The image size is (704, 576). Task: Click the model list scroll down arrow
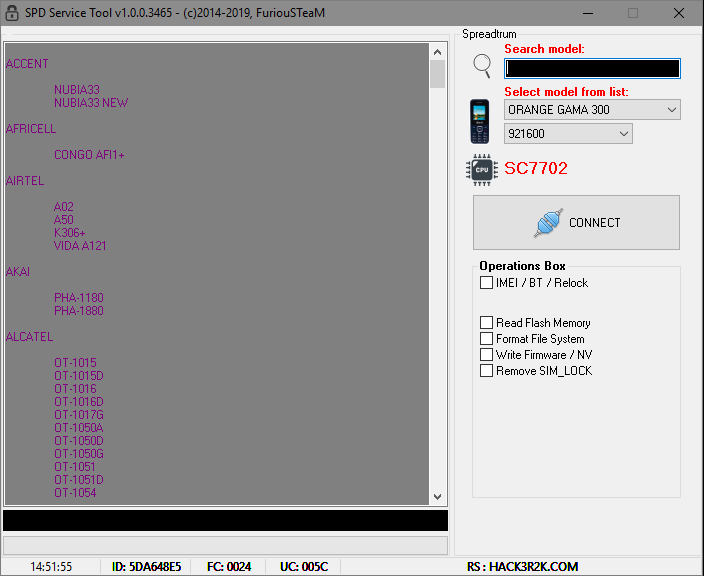pyautogui.click(x=437, y=497)
